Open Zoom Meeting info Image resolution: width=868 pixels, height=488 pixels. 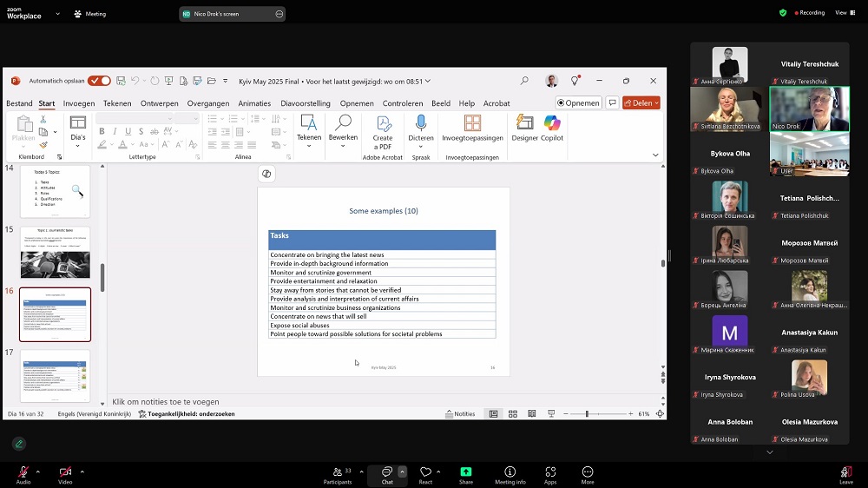(x=510, y=472)
